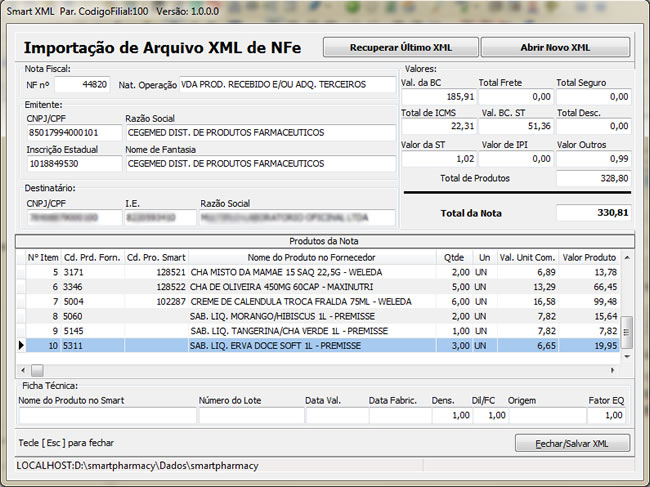The image size is (650, 487).
Task: Click the Data Fabric. field
Action: pos(400,415)
